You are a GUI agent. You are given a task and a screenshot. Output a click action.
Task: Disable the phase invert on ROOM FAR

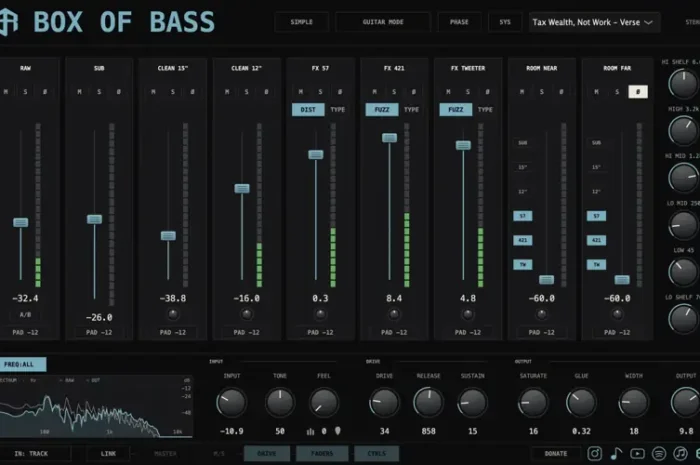638,92
